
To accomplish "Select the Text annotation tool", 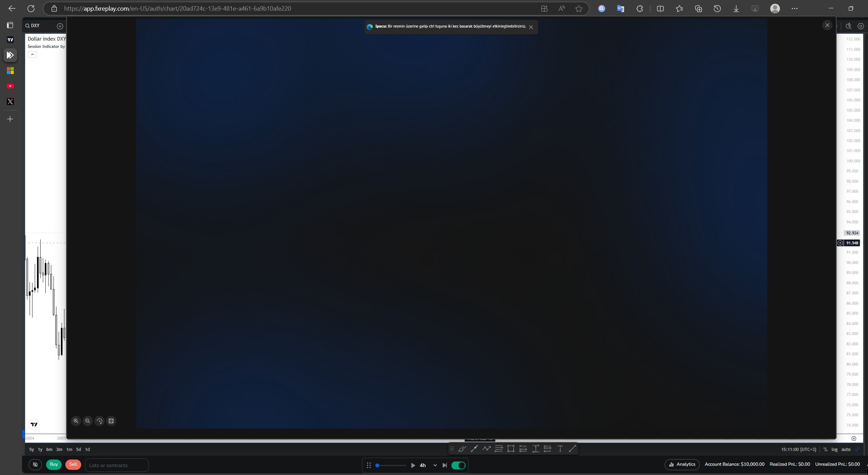I will (560, 448).
